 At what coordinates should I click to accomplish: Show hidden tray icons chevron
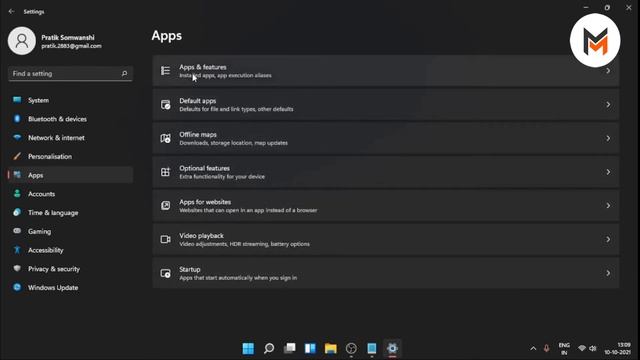click(x=533, y=348)
